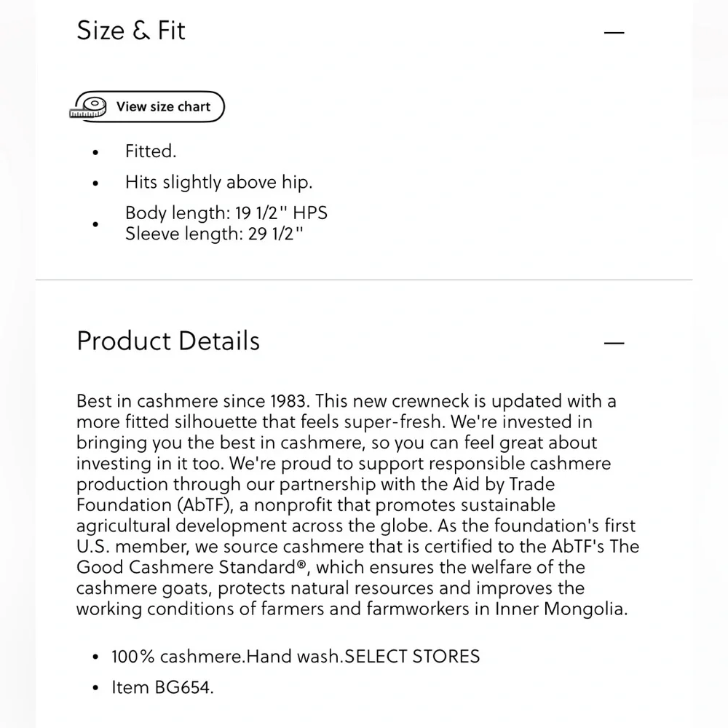Image resolution: width=728 pixels, height=728 pixels.
Task: Select the Product Details heading
Action: [168, 341]
